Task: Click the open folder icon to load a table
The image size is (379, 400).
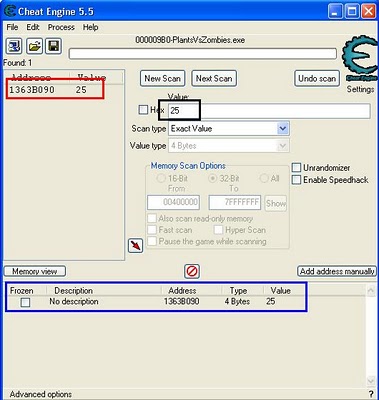Action: [x=34, y=46]
